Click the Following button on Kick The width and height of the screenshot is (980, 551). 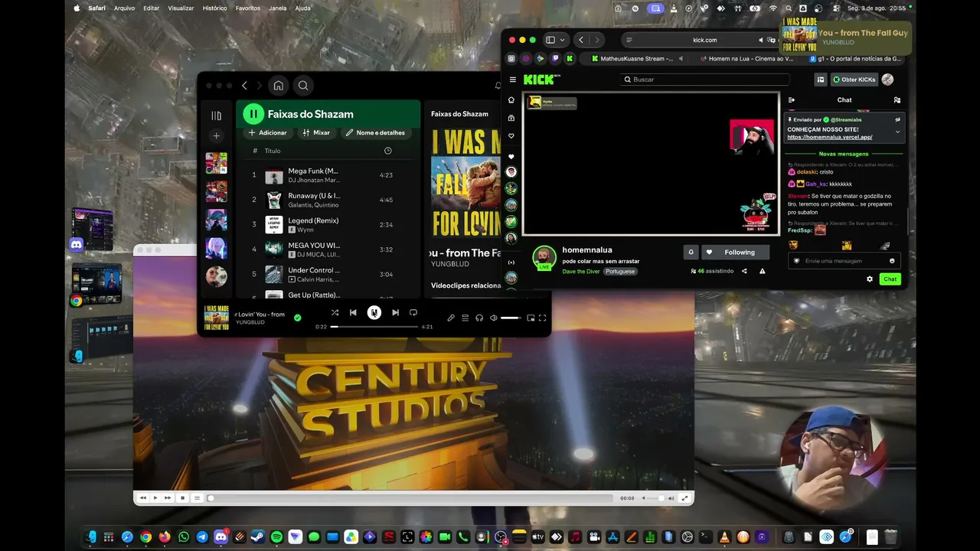[737, 253]
